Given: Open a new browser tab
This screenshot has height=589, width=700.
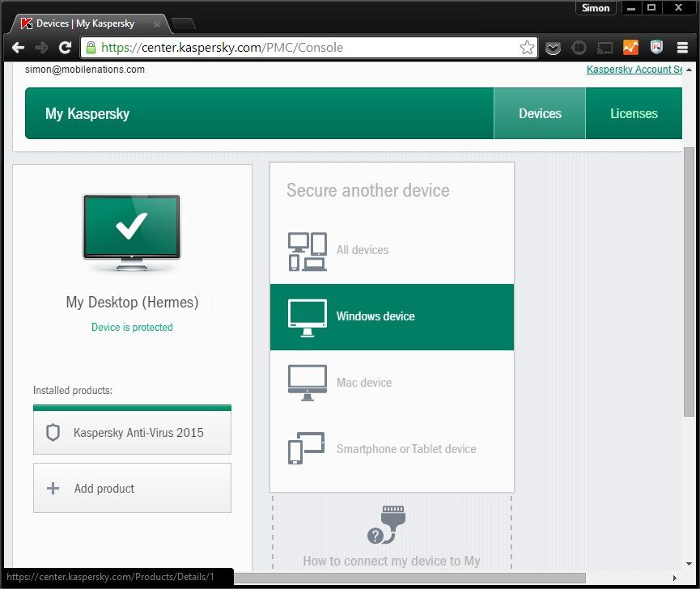Looking at the screenshot, I should click(184, 23).
